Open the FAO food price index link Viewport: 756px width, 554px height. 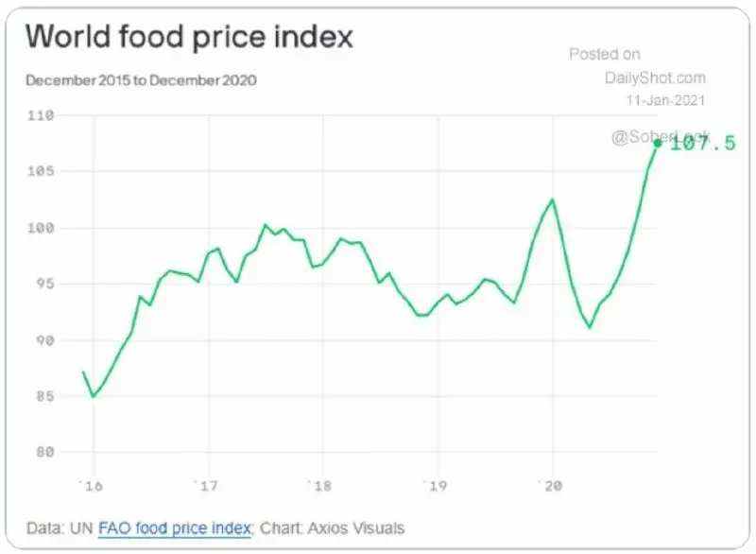175,528
